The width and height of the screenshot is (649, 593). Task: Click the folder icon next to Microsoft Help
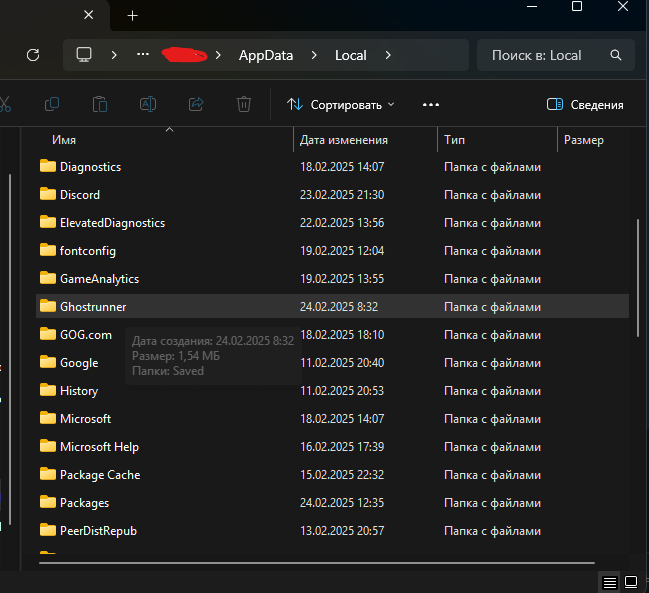[x=48, y=446]
